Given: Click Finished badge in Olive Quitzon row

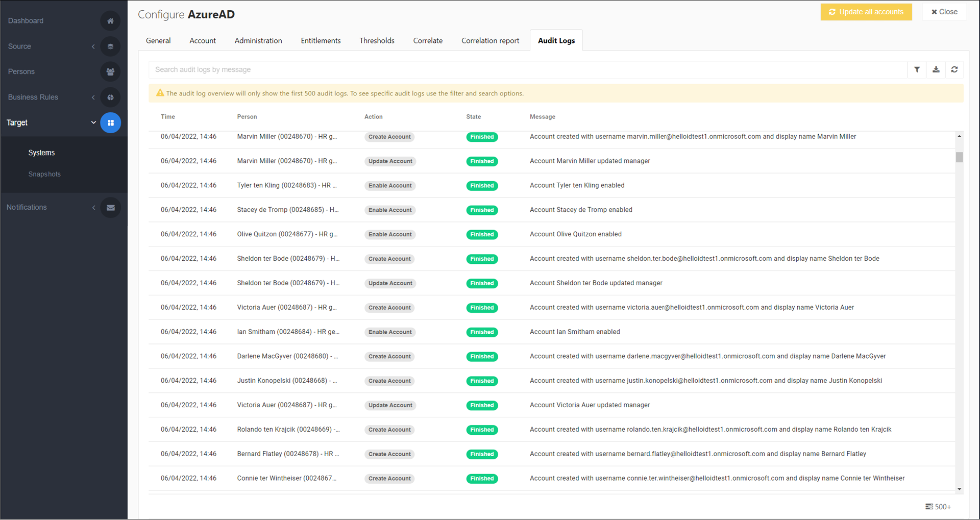Looking at the screenshot, I should (482, 235).
